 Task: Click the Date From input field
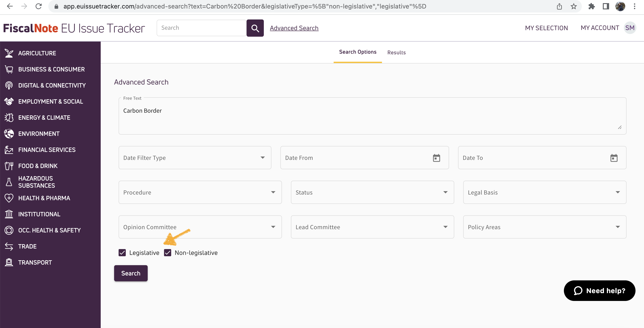(365, 158)
